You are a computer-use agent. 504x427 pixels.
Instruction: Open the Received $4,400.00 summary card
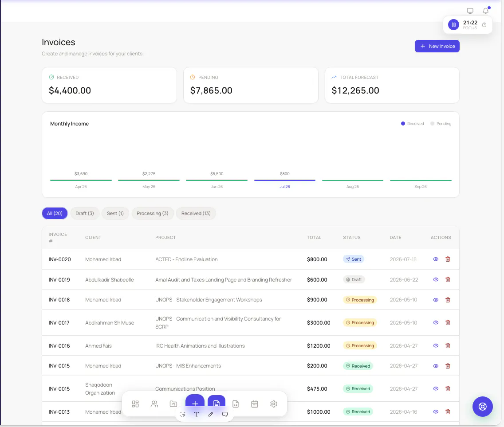point(109,85)
